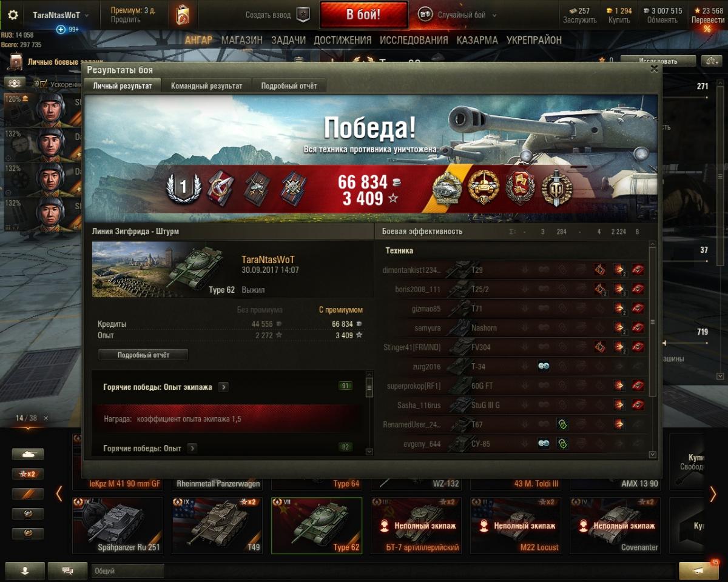Toggle the tank type carousel filter
728x582 pixels.
click(28, 454)
